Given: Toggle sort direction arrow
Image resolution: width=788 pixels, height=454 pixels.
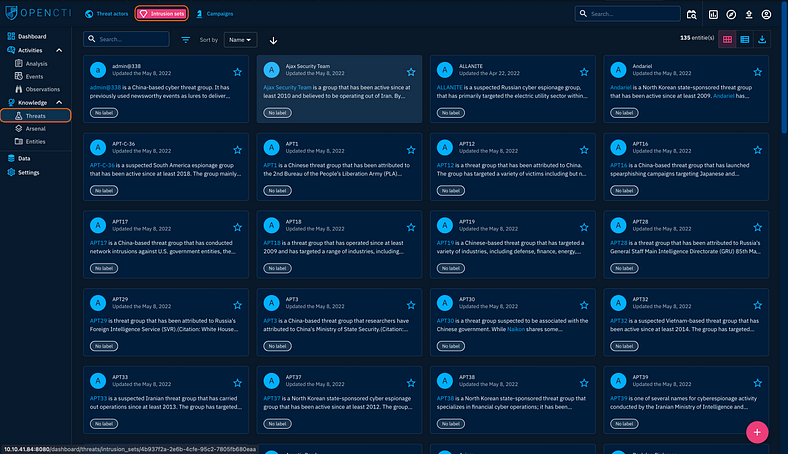Looking at the screenshot, I should (273, 40).
